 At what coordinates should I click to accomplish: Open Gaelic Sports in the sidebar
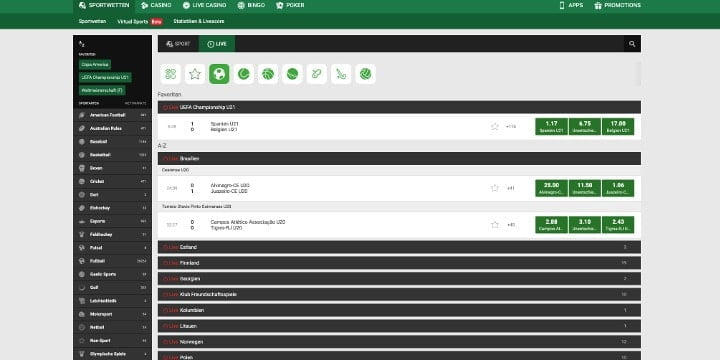pyautogui.click(x=112, y=274)
